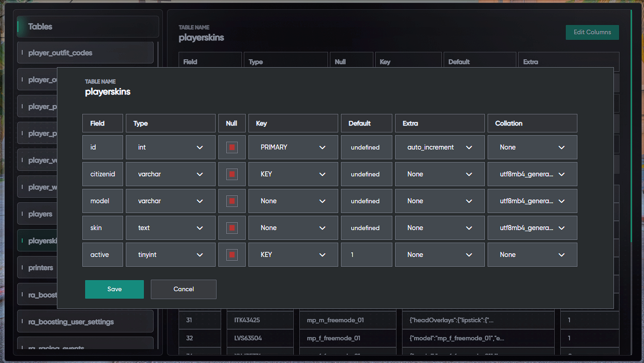Expand the extra dropdown for active row
Screen dimensions: 644x363
[x=440, y=255]
